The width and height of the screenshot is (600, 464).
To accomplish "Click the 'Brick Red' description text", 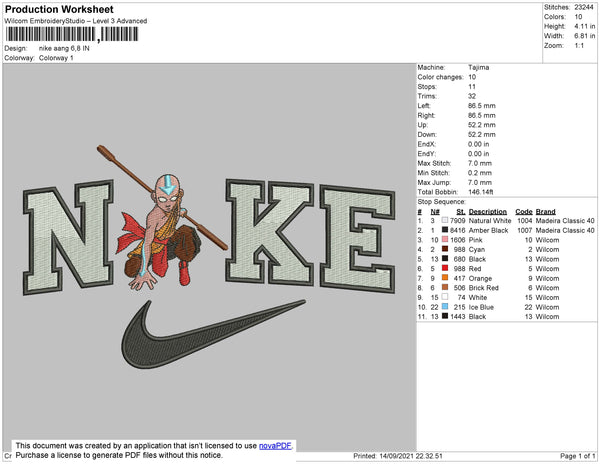I will 484,288.
